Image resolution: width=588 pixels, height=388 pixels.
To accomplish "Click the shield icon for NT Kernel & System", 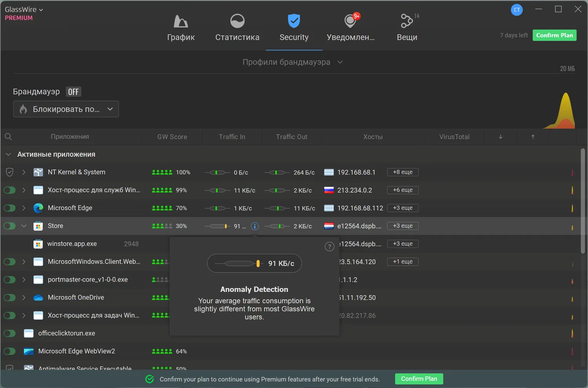I will (9, 172).
